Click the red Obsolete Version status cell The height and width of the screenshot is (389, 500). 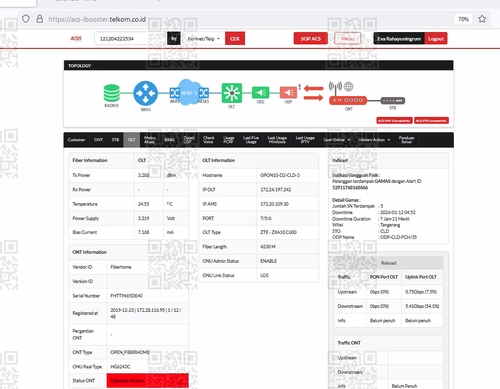click(x=148, y=380)
